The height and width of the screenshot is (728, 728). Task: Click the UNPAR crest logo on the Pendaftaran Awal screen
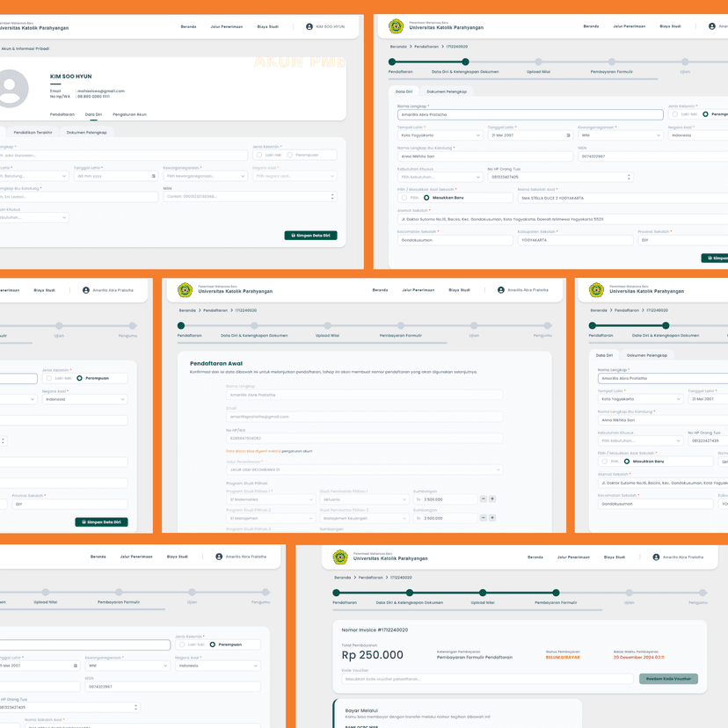point(185,290)
